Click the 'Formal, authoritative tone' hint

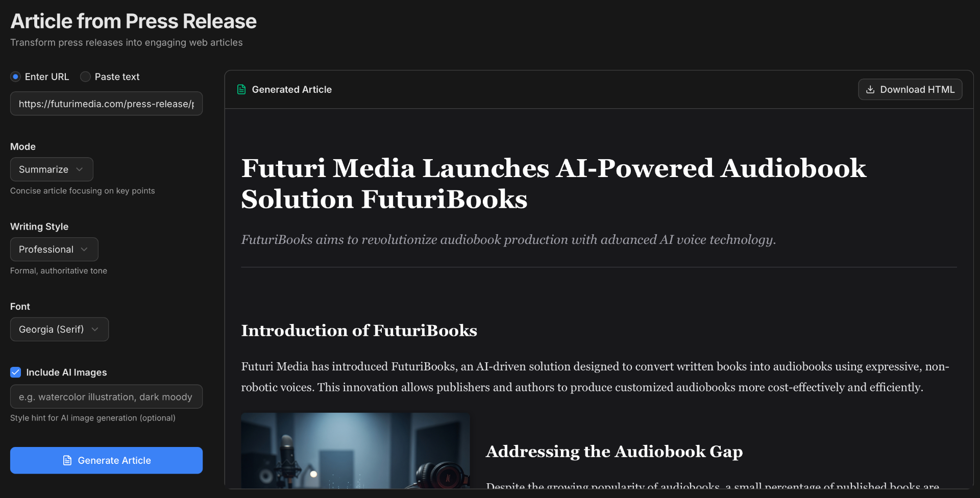click(59, 271)
